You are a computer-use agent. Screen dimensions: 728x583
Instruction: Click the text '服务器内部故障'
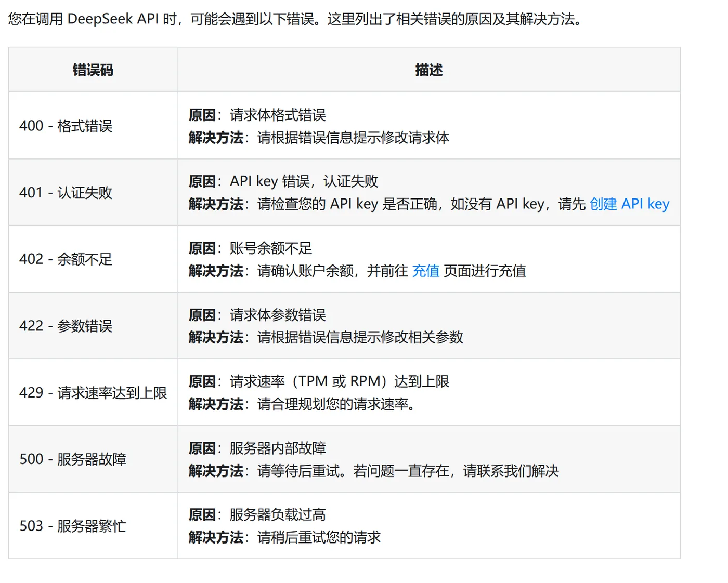pos(278,448)
